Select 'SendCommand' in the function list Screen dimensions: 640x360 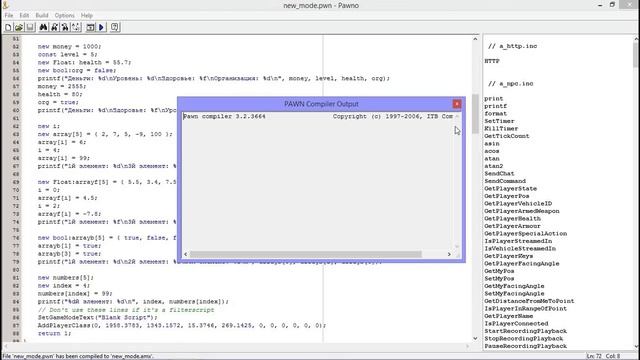[x=505, y=181]
